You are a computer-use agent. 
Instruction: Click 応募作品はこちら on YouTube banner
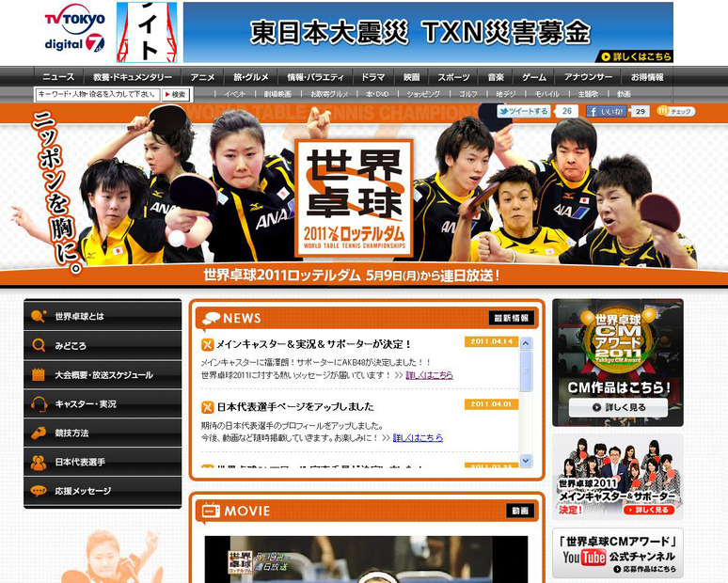645,569
